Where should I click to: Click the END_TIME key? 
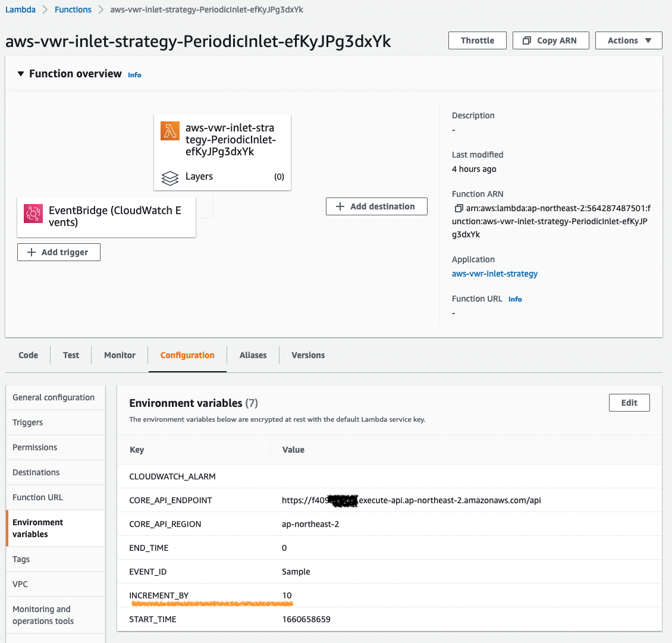tap(149, 548)
